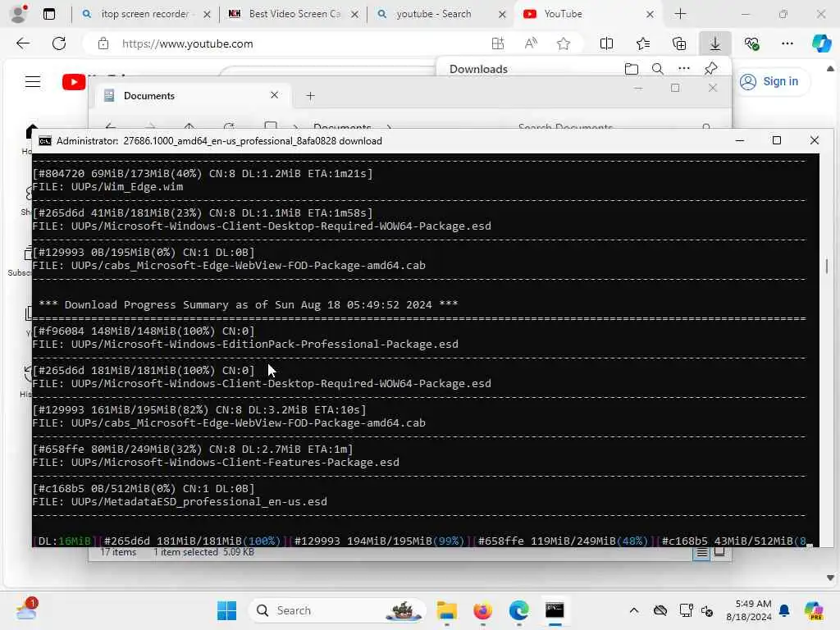Add page to favorites star
Screen dimensions: 840x630
point(564,44)
